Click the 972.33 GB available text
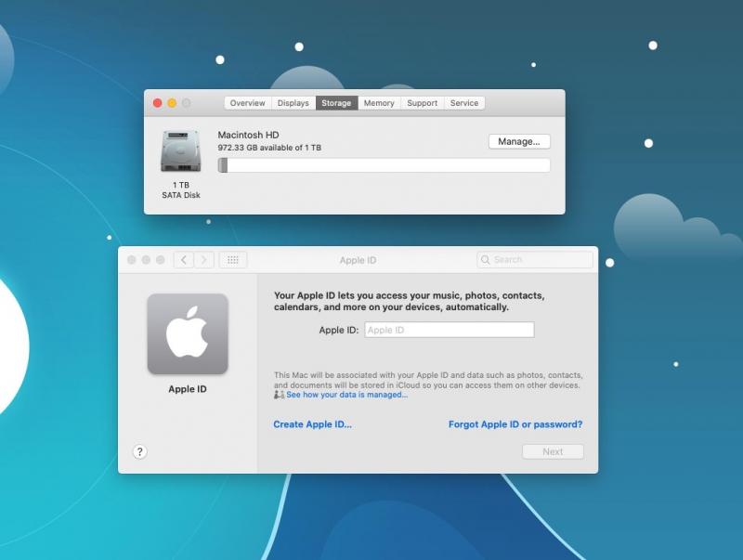 pos(269,148)
